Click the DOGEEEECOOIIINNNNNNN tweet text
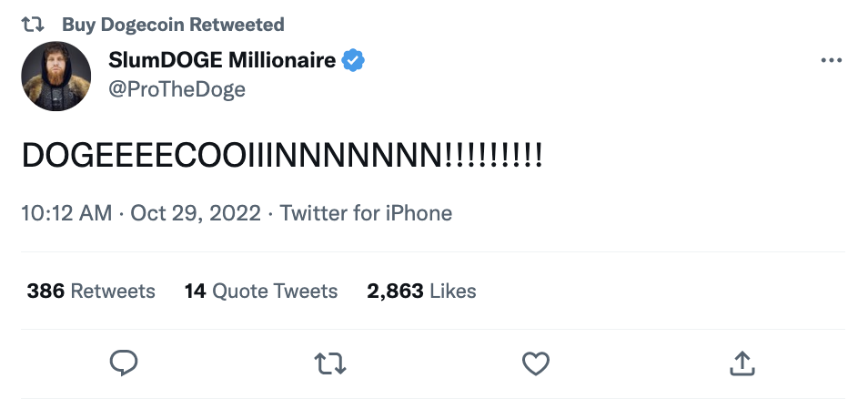 [x=282, y=157]
